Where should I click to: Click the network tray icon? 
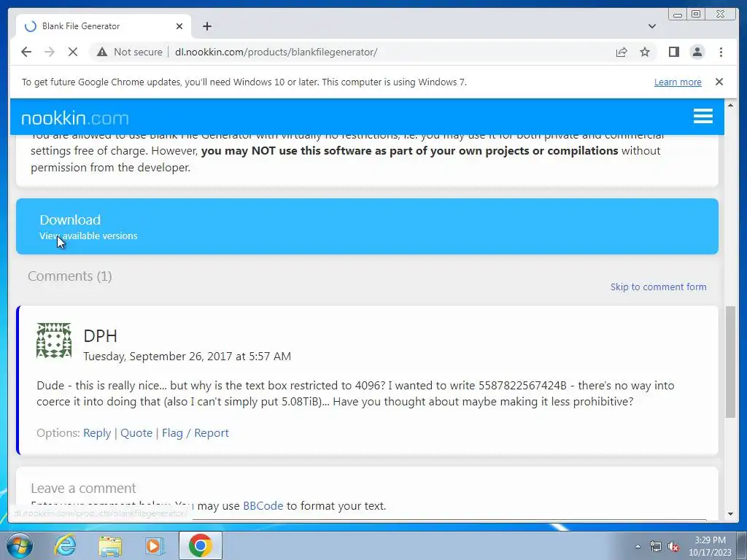click(x=656, y=546)
